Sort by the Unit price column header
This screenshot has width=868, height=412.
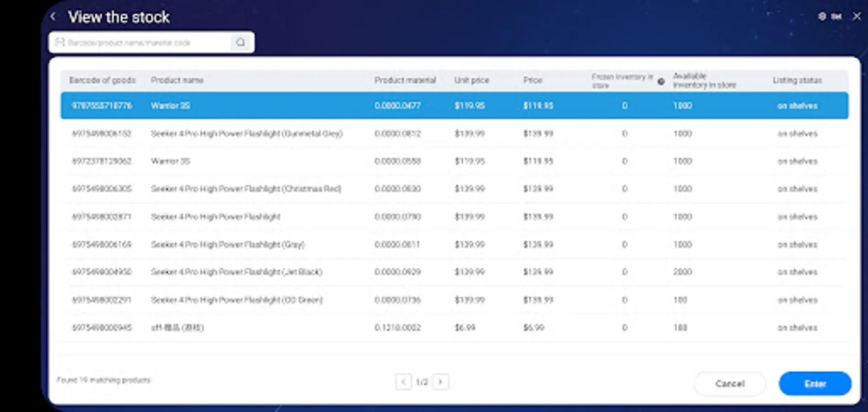coord(471,80)
